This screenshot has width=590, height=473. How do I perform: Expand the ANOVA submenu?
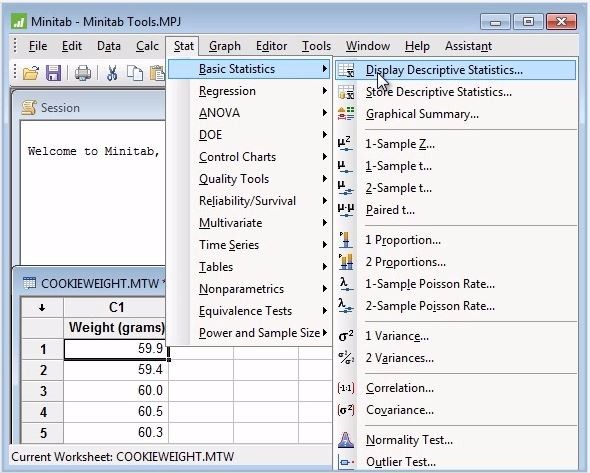(x=249, y=113)
